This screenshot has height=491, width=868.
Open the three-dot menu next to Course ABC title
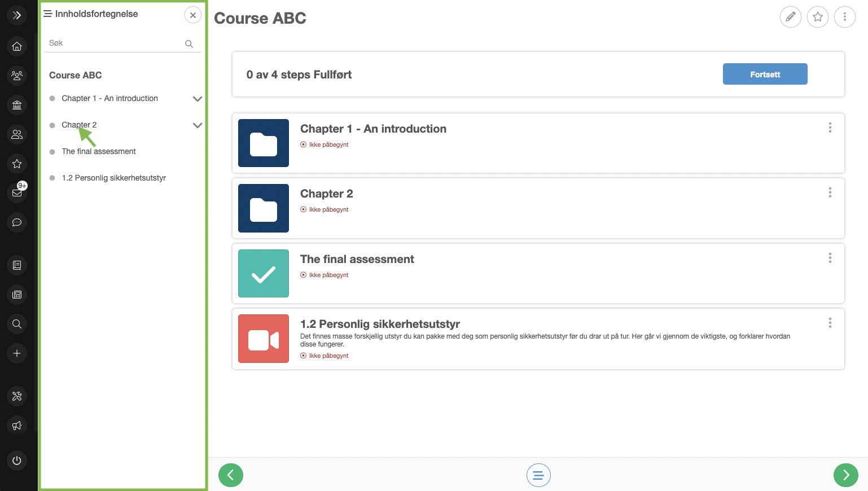tap(845, 17)
